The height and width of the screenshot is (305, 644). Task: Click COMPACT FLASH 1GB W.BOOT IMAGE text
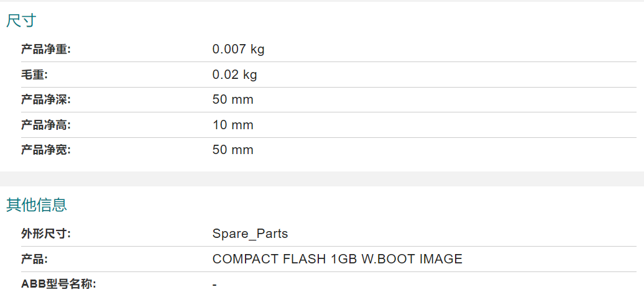(337, 259)
